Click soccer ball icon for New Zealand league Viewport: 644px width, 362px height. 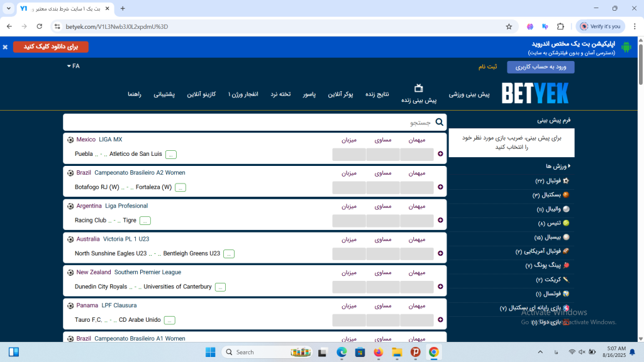(x=70, y=273)
